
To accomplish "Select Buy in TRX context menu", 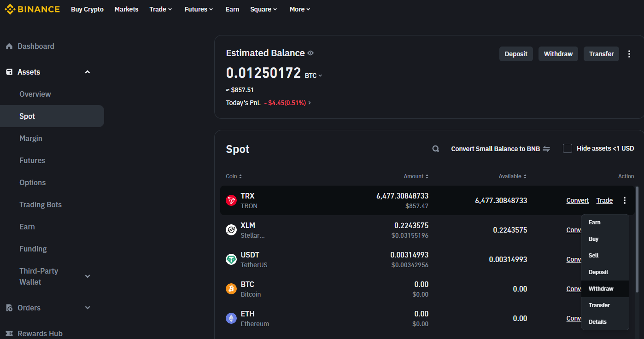I will click(x=605, y=239).
